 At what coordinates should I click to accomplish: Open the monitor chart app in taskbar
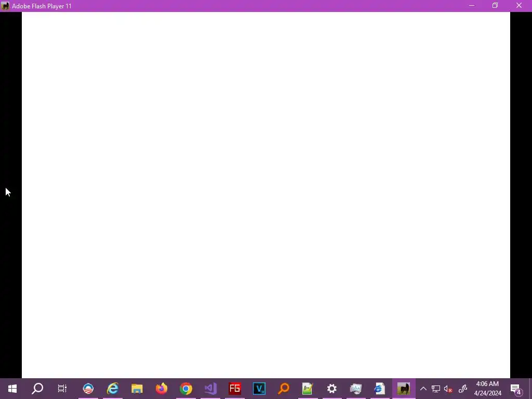point(355,389)
